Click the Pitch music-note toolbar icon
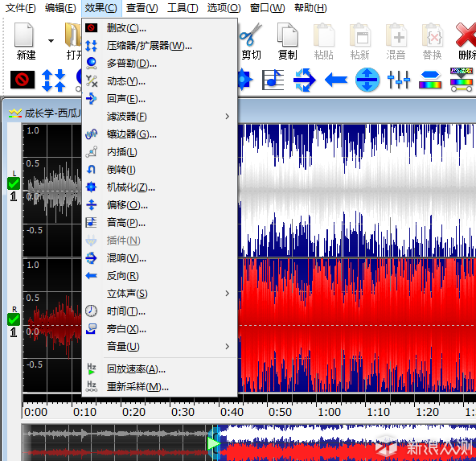 click(x=273, y=80)
